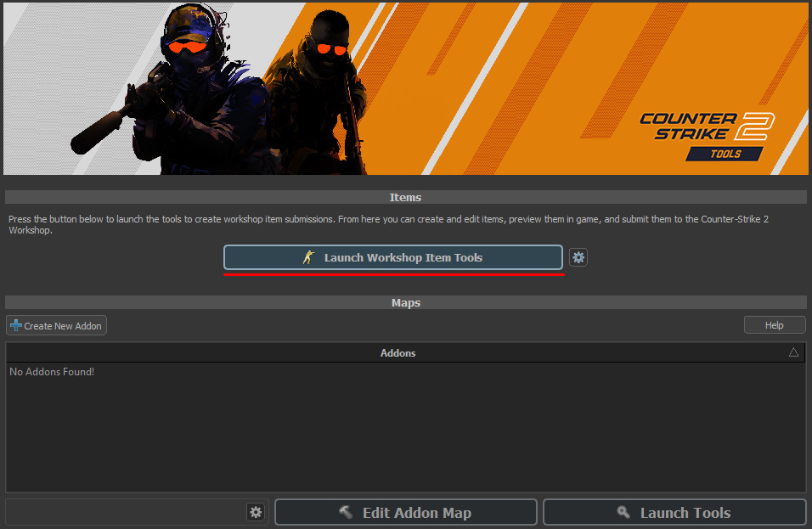Open settings gear next to Launch Workshop Item Tools
The image size is (812, 529).
[x=578, y=257]
